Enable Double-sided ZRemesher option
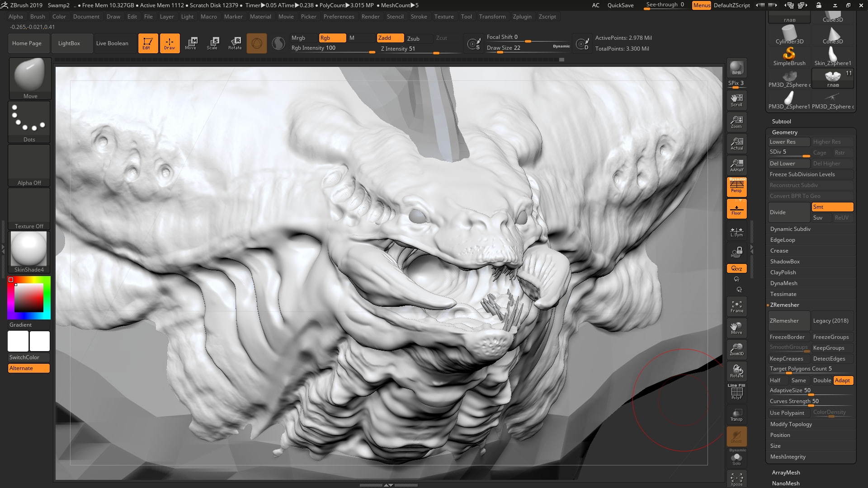The image size is (868, 488). point(821,380)
